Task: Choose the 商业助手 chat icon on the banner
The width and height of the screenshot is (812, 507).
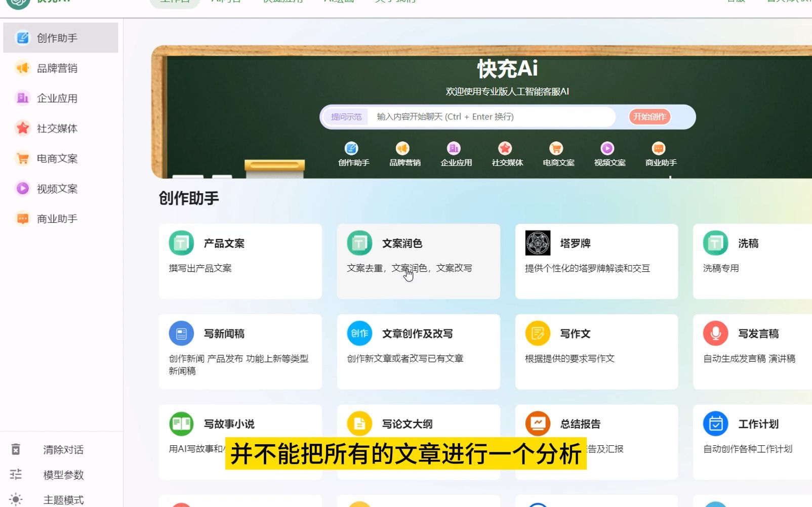Action: [x=659, y=148]
